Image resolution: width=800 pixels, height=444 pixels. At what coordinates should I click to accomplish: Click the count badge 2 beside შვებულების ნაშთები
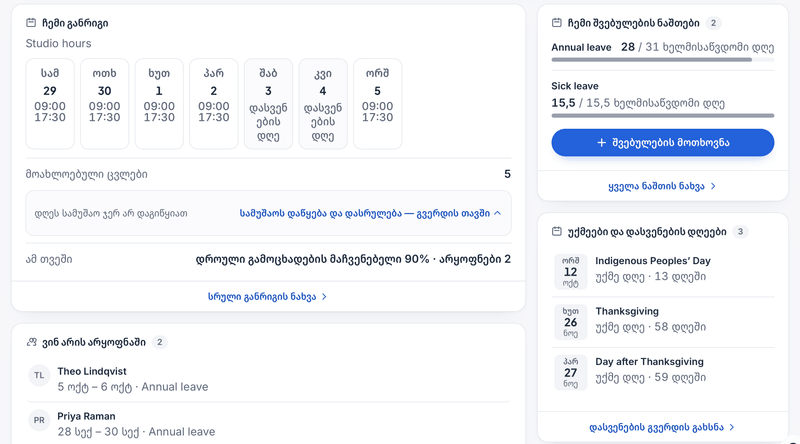pyautogui.click(x=713, y=23)
